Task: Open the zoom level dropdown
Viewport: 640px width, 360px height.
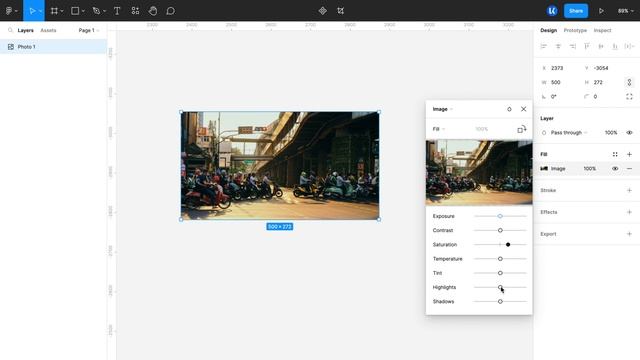Action: [625, 11]
